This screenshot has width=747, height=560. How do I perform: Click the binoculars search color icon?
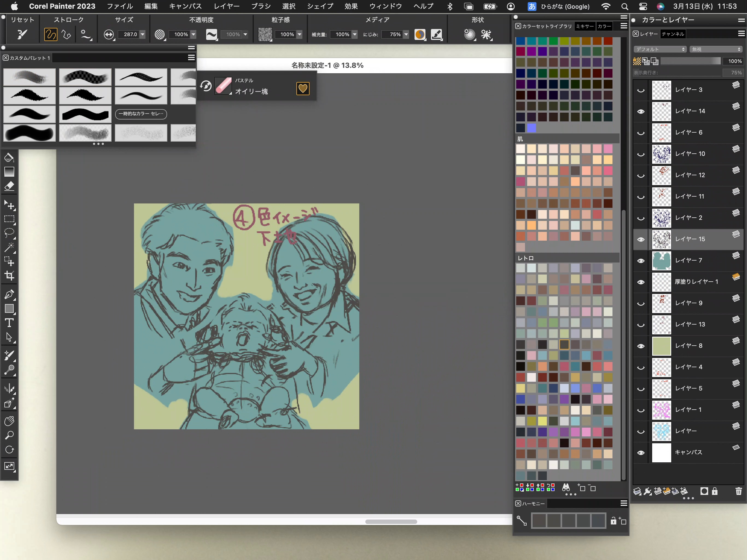coord(566,487)
